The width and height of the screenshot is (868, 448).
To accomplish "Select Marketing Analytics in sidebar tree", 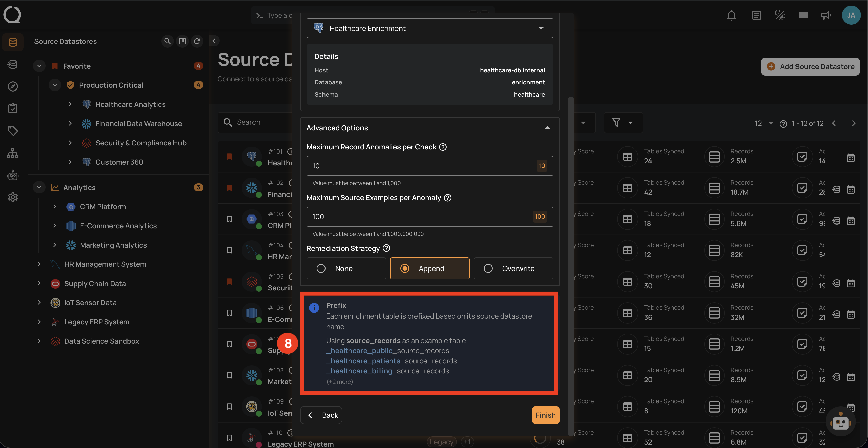I will pos(113,245).
